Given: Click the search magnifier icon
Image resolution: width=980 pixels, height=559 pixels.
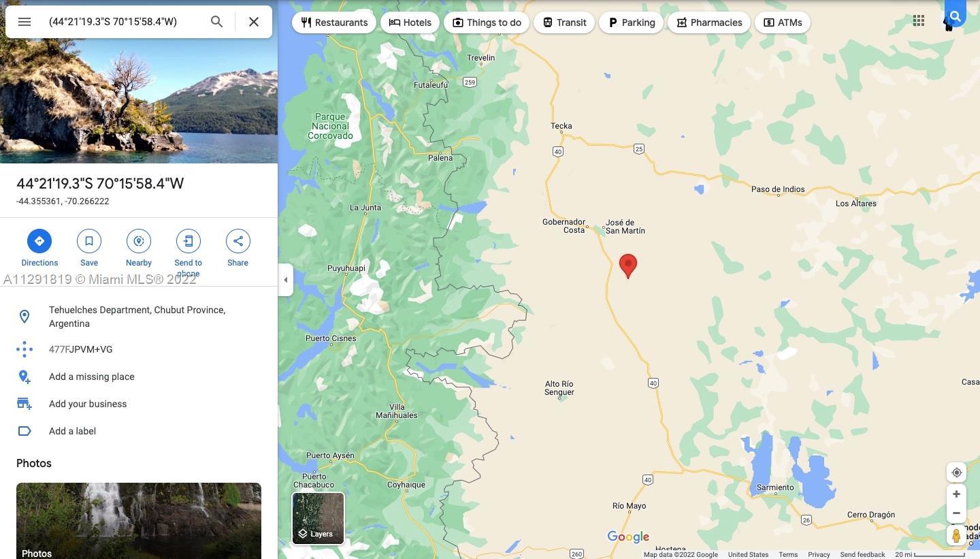Looking at the screenshot, I should [x=216, y=22].
